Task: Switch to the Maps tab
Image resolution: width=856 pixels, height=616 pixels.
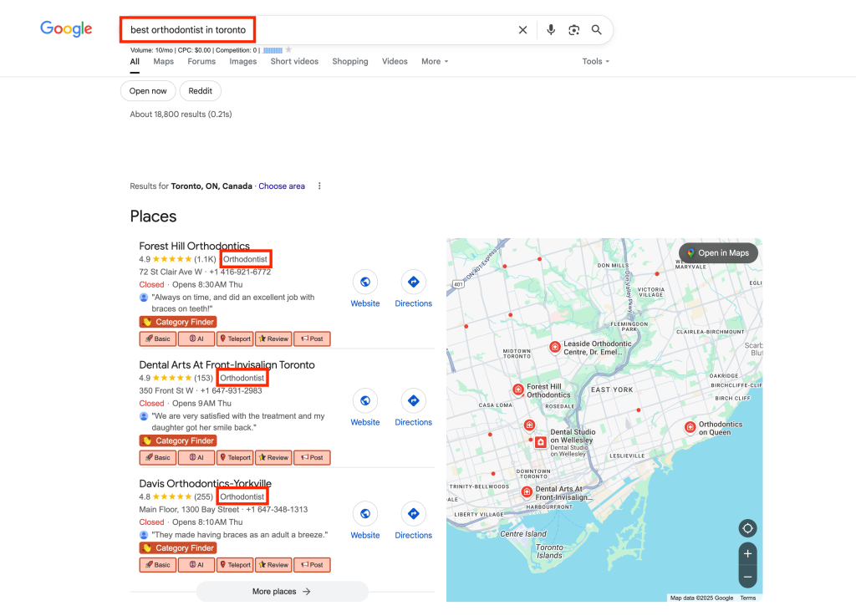Action: [163, 62]
